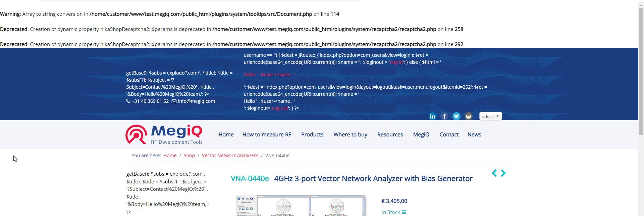644x216 pixels.
Task: Click the line 258 Deprecated message
Action: coord(231,29)
